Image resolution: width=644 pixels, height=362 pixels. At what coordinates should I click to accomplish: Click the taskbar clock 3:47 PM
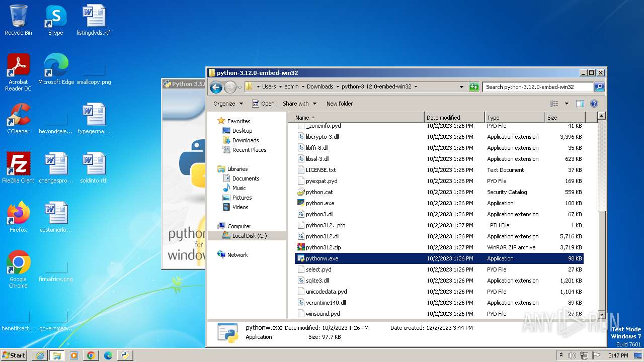(x=617, y=355)
